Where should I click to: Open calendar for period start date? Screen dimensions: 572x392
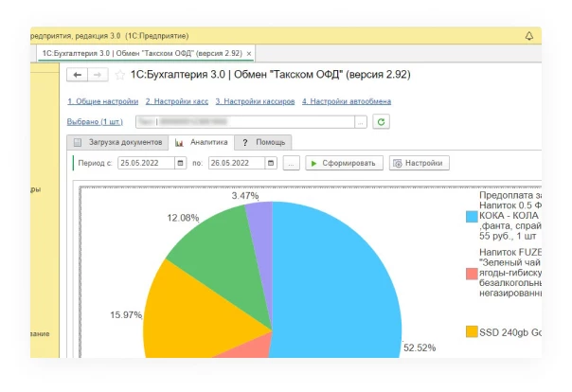coord(179,163)
